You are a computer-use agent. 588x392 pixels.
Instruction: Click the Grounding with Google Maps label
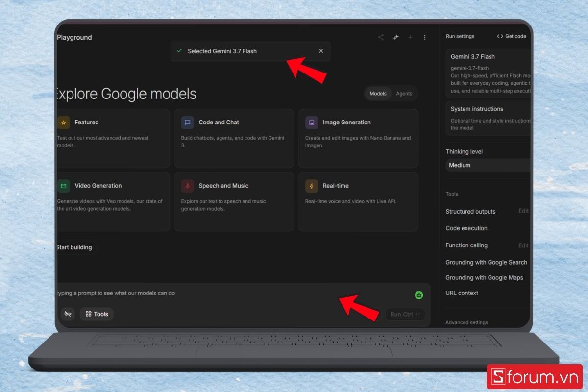tap(484, 277)
